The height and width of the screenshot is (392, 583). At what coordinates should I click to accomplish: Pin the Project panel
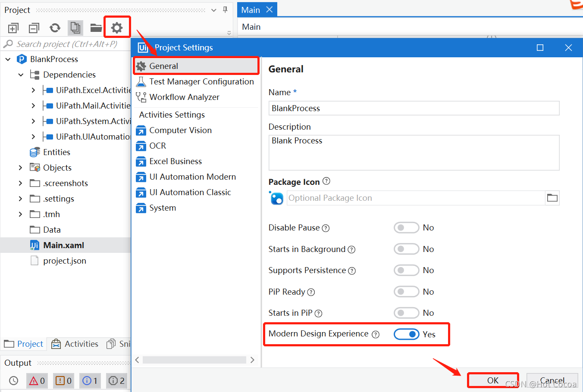pyautogui.click(x=225, y=9)
